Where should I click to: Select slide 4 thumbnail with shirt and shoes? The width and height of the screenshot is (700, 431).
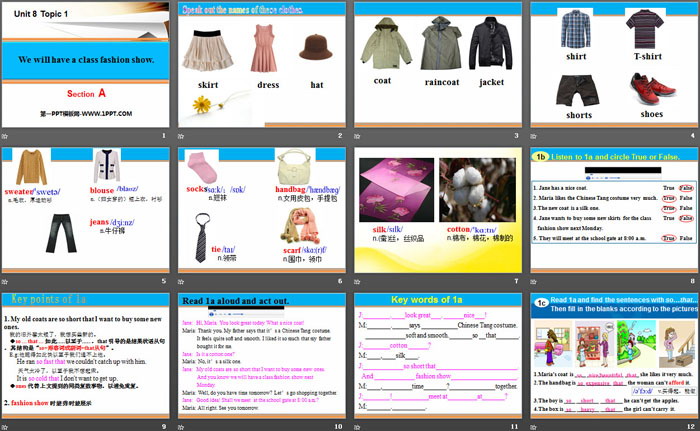click(x=614, y=64)
